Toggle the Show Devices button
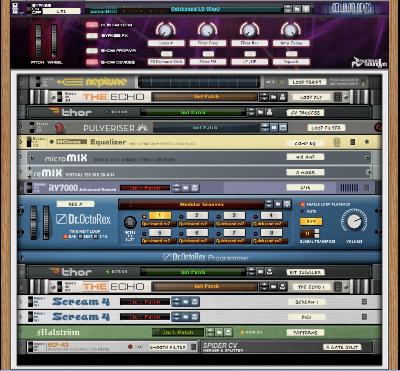Screen dimensions: 400x371 (92, 62)
